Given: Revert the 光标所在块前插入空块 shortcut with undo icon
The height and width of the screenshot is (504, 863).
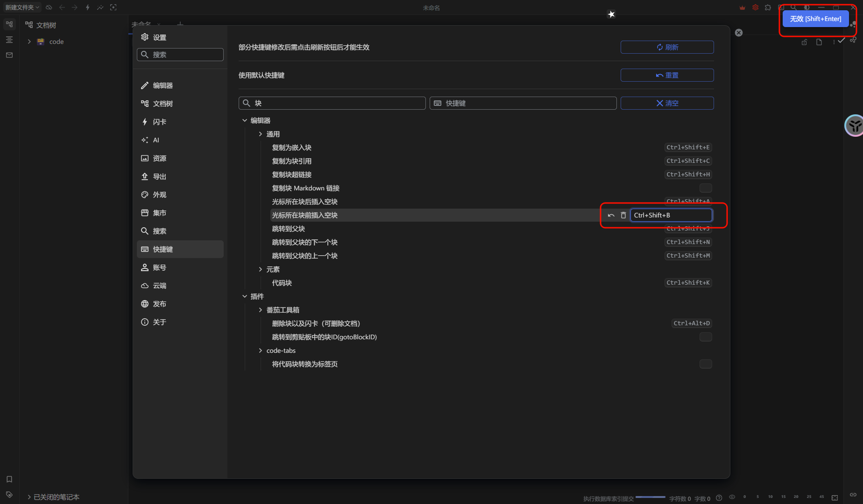Looking at the screenshot, I should point(611,215).
